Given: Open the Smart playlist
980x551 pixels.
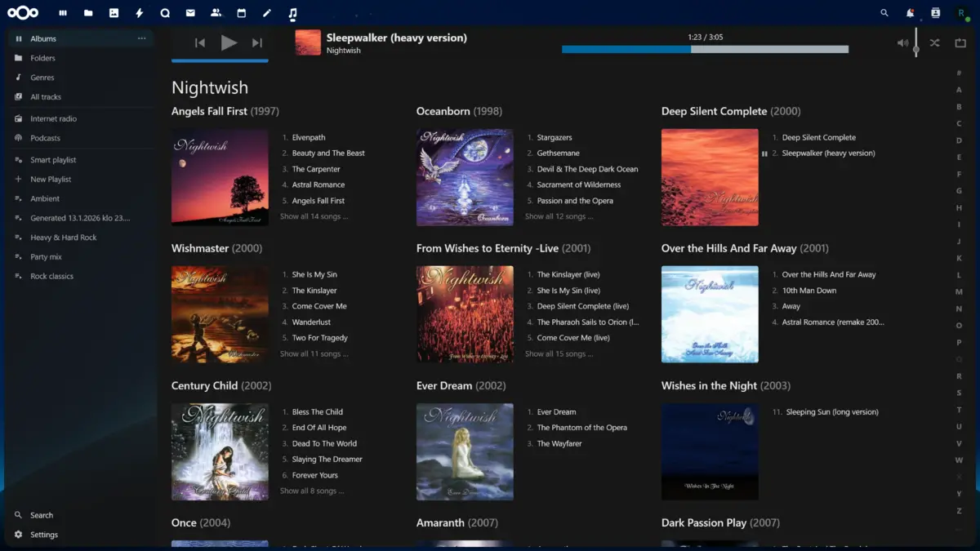Looking at the screenshot, I should pos(82,160).
